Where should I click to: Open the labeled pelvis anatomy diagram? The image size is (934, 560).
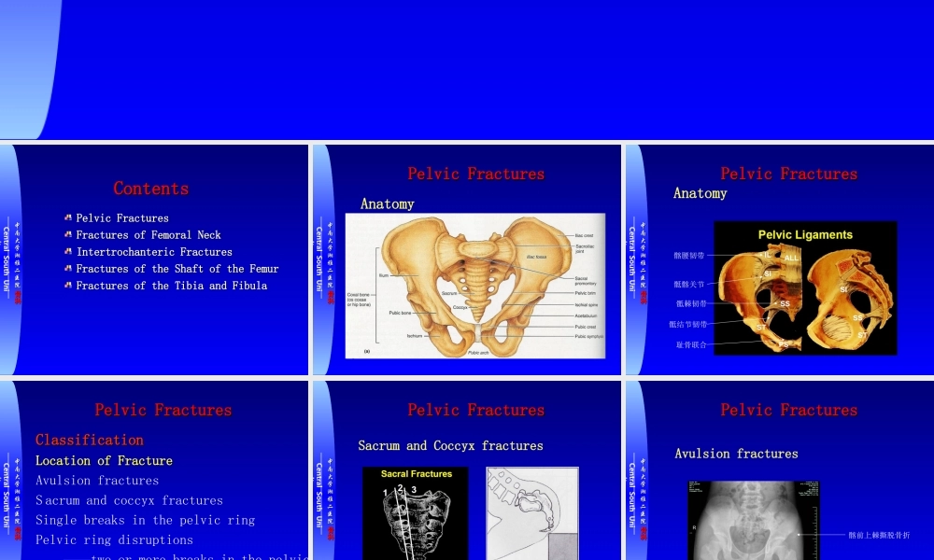475,286
